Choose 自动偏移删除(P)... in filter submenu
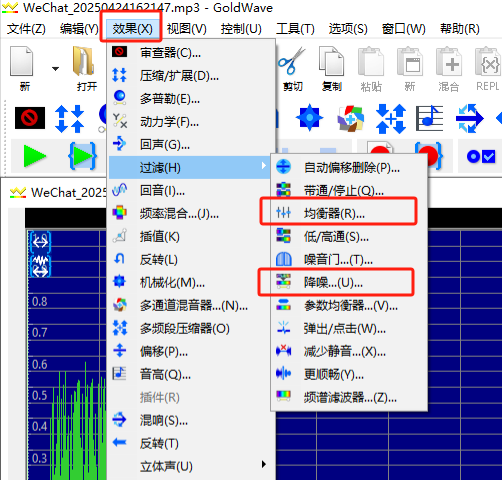The height and width of the screenshot is (480, 502). [349, 167]
